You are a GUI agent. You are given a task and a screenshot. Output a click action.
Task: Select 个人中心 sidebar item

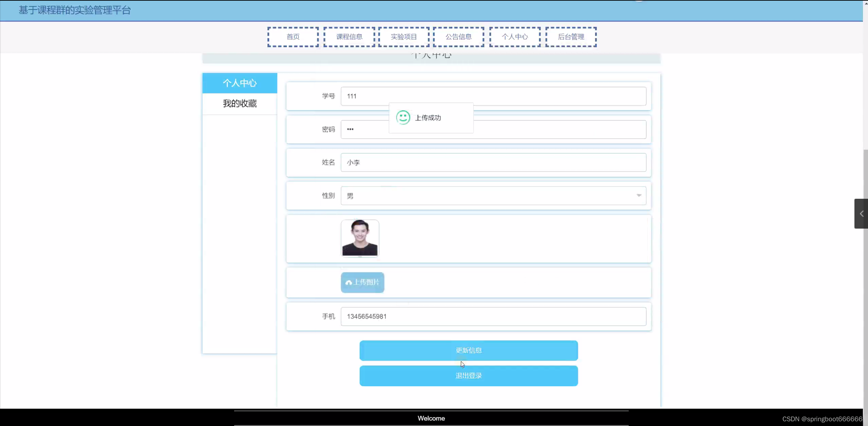point(240,83)
